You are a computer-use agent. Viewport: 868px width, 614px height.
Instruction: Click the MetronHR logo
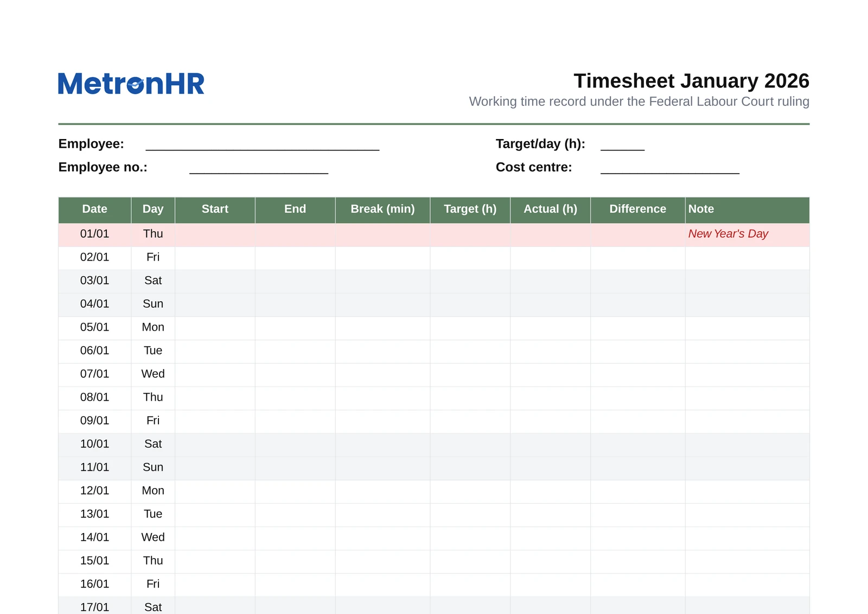point(131,84)
